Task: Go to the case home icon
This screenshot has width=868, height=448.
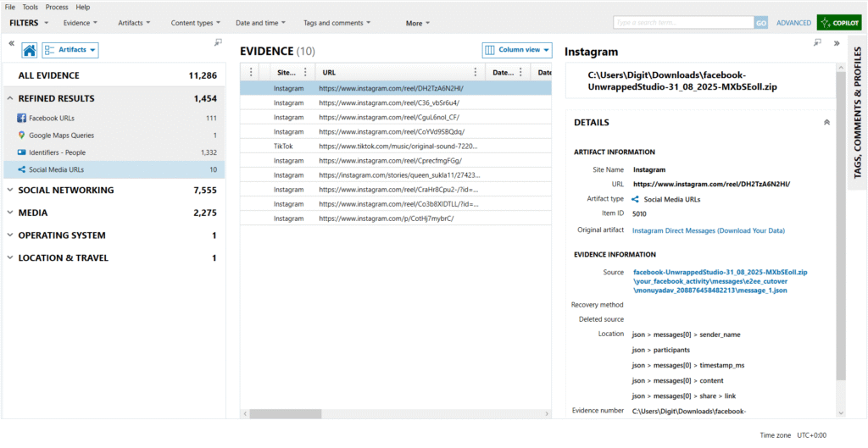Action: click(x=30, y=50)
